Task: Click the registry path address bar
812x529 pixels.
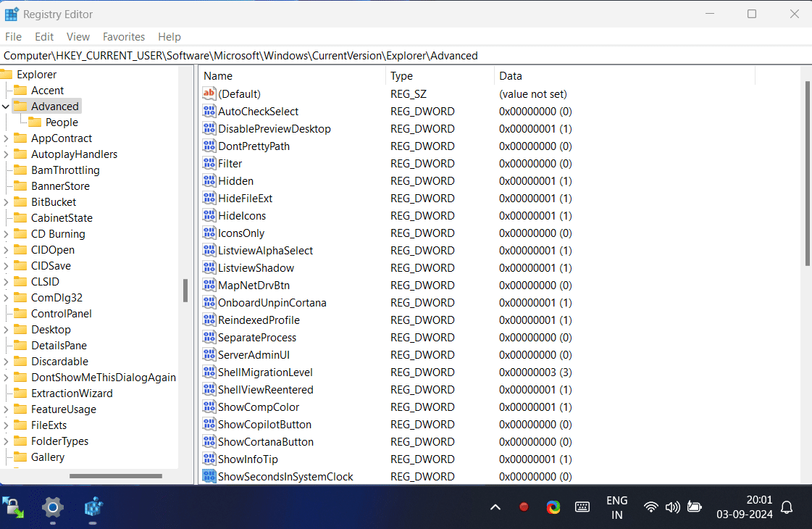Action: coord(406,56)
